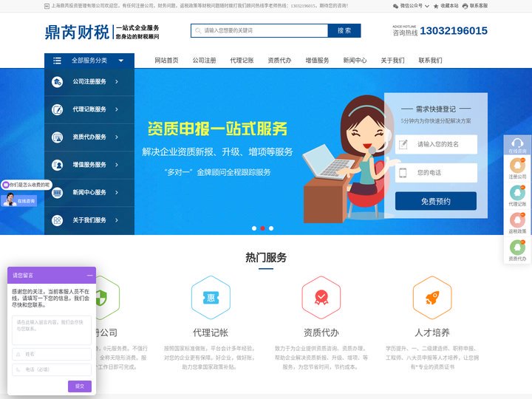
Task: Expand the 微信公众号 dropdown arrow
Action: tap(427, 6)
